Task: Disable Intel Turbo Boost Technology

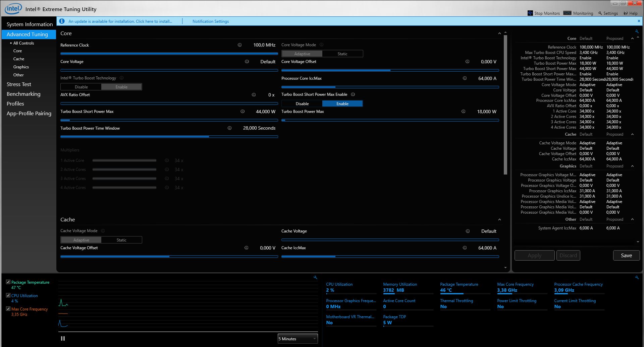Action: click(x=81, y=87)
